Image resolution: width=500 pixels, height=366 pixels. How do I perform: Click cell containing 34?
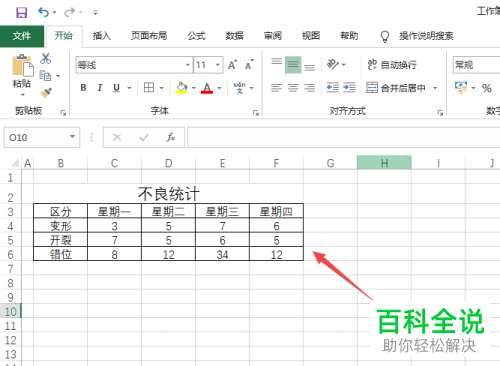[222, 254]
